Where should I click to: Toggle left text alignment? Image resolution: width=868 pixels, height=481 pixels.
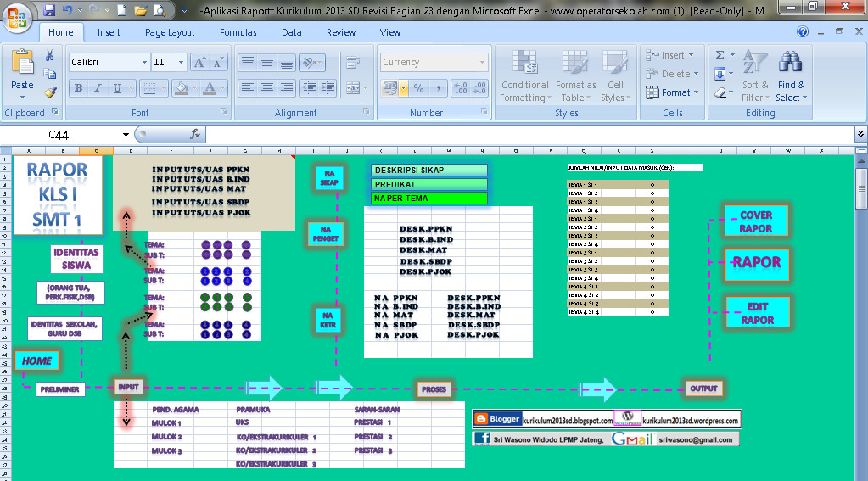click(x=248, y=87)
